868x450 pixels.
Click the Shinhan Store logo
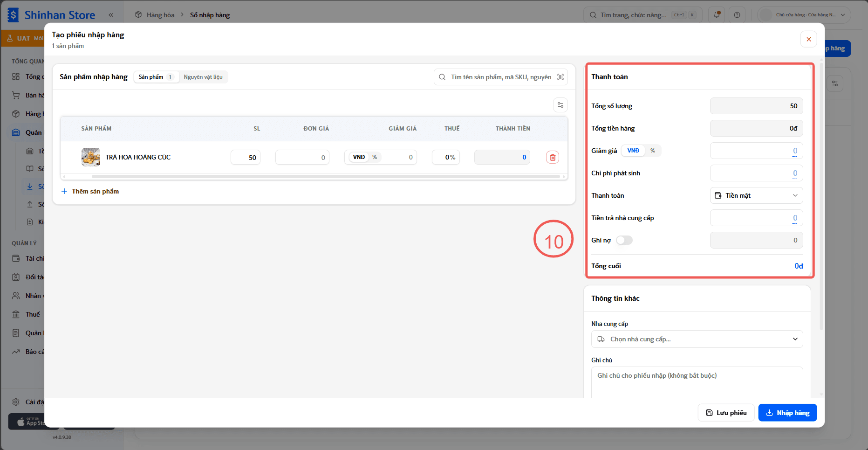pyautogui.click(x=51, y=15)
